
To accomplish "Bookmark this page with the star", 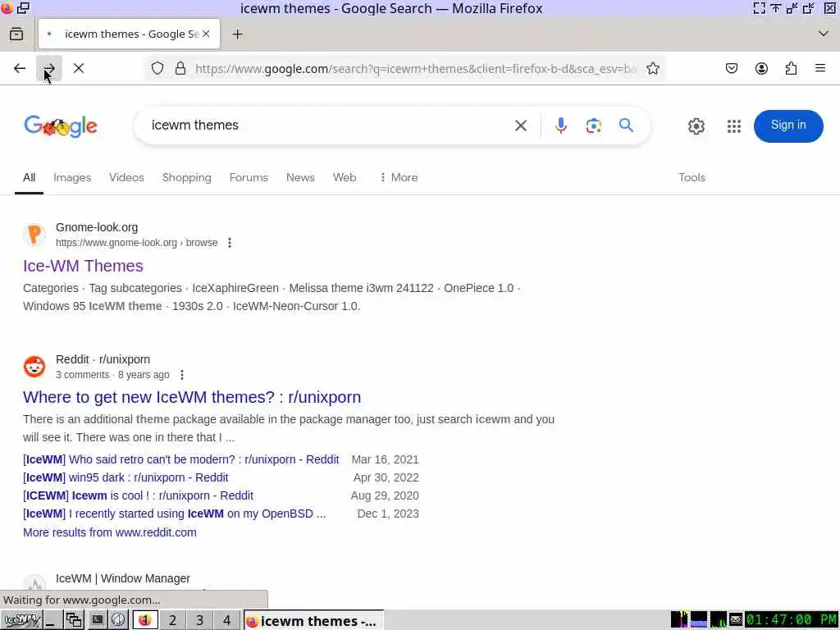I will (652, 69).
